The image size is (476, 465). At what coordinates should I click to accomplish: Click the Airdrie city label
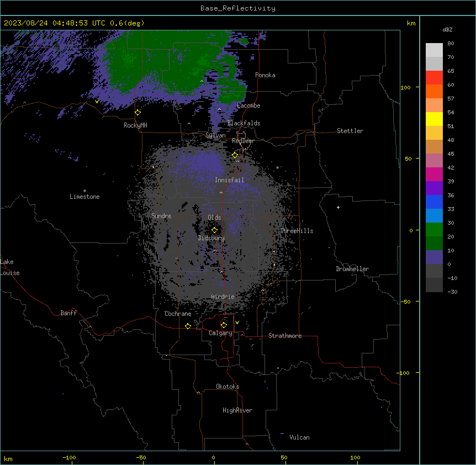tap(223, 297)
